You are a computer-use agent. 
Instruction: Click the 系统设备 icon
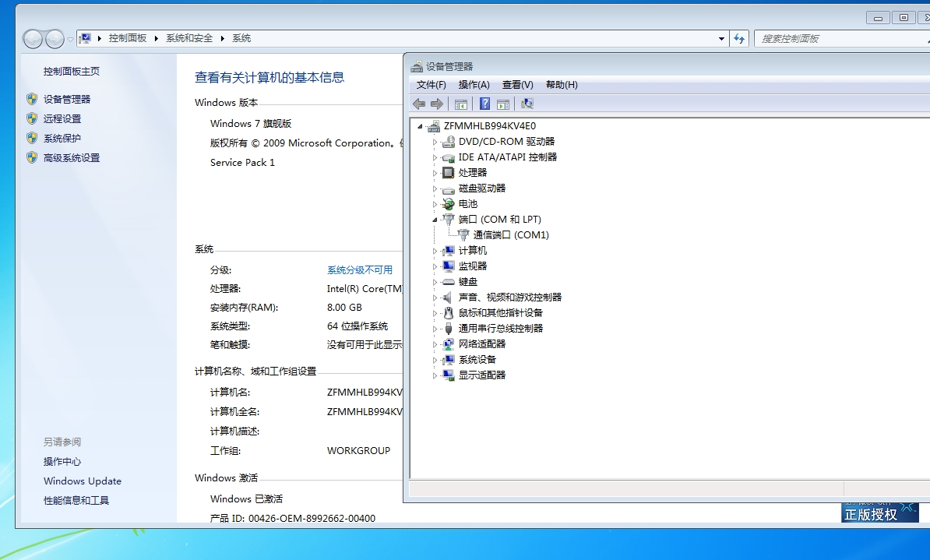click(x=449, y=360)
